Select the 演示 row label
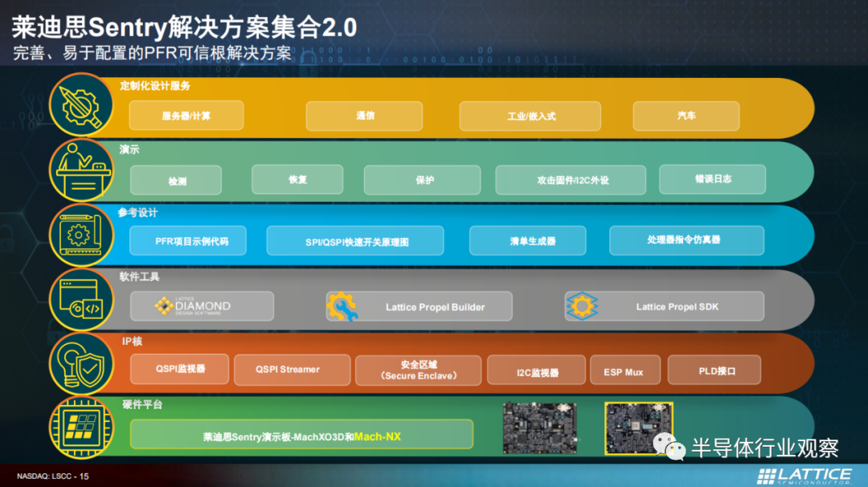 click(x=129, y=149)
